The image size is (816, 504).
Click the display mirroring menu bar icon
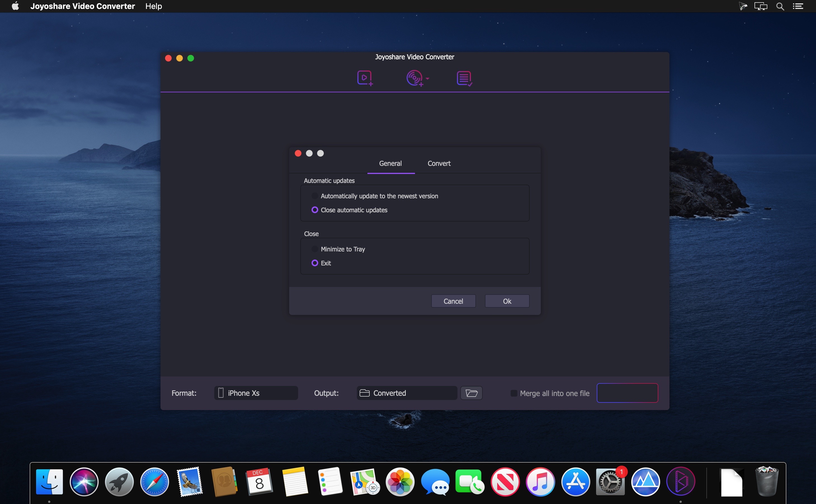[761, 6]
